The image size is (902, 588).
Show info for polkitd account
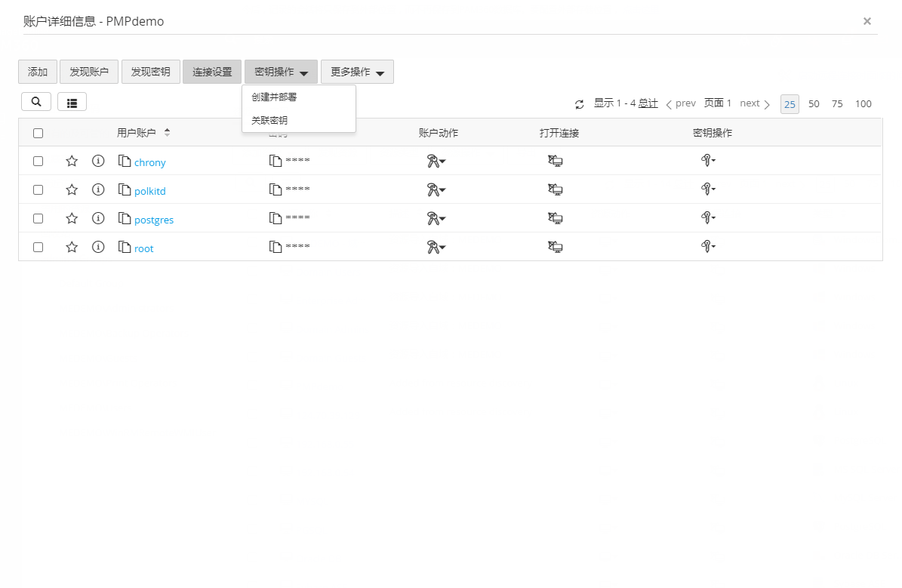pos(98,189)
